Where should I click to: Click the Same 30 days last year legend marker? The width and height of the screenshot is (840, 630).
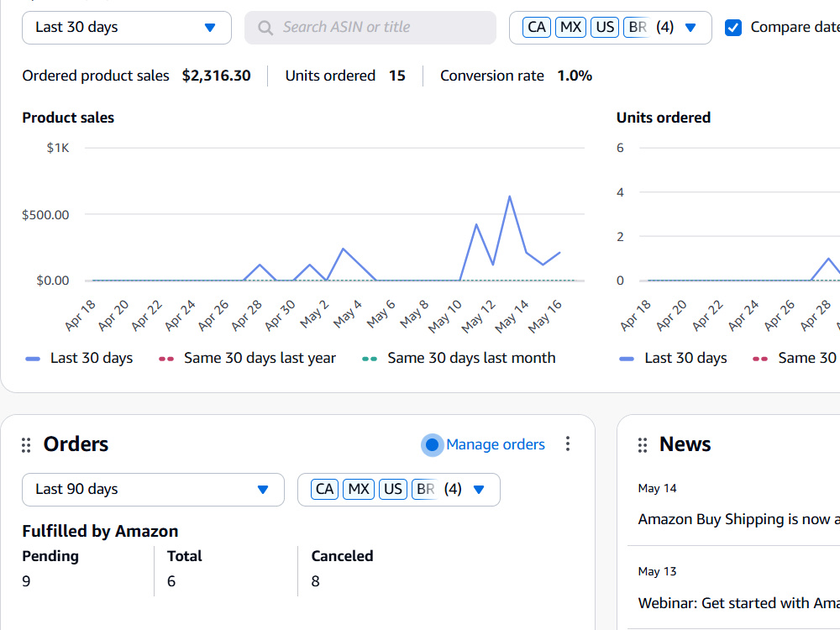point(166,359)
